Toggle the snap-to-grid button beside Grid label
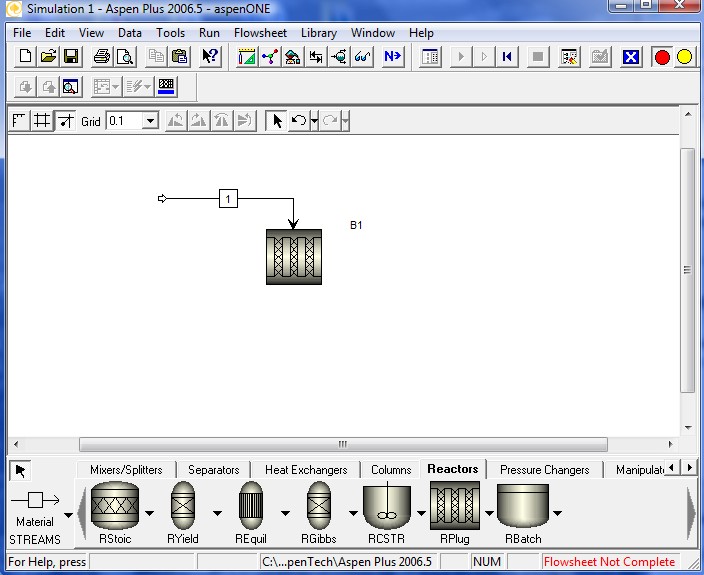This screenshot has width=704, height=575. tap(65, 121)
